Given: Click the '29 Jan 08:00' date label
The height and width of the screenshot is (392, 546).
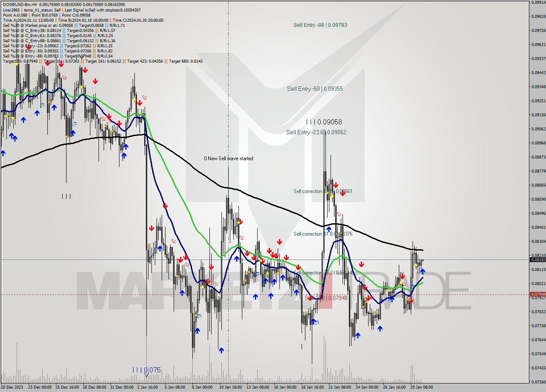Looking at the screenshot, I should 421,387.
